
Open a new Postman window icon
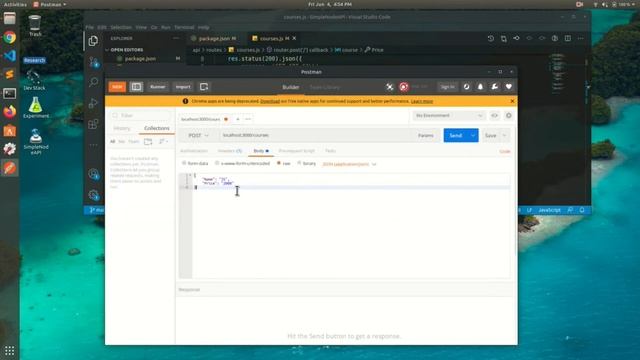tap(204, 87)
